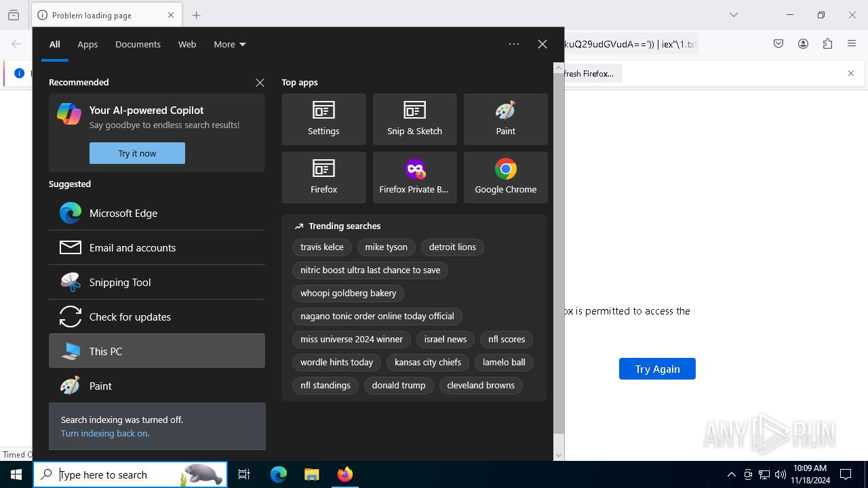
Task: Open network status tray icon
Action: [x=764, y=474]
